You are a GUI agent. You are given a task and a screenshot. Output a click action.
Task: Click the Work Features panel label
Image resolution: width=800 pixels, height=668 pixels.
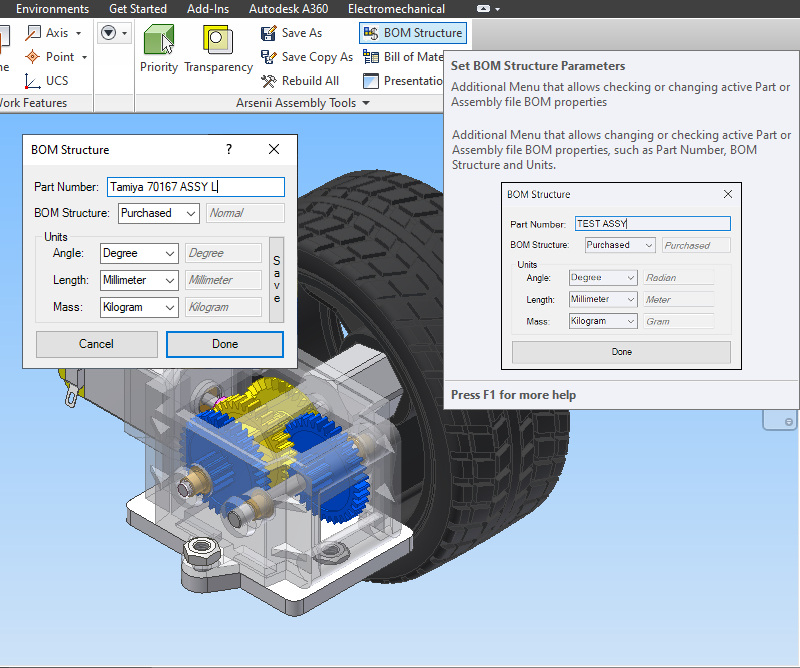(x=33, y=103)
